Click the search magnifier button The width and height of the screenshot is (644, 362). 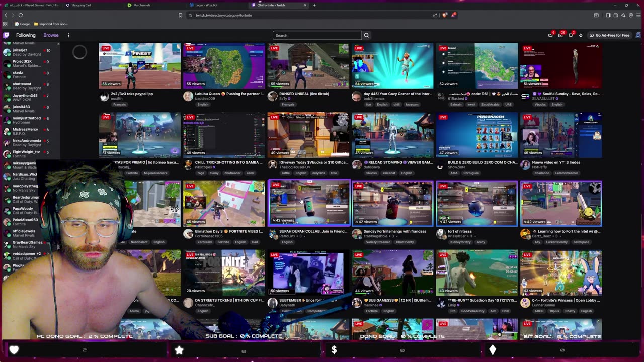pyautogui.click(x=366, y=35)
